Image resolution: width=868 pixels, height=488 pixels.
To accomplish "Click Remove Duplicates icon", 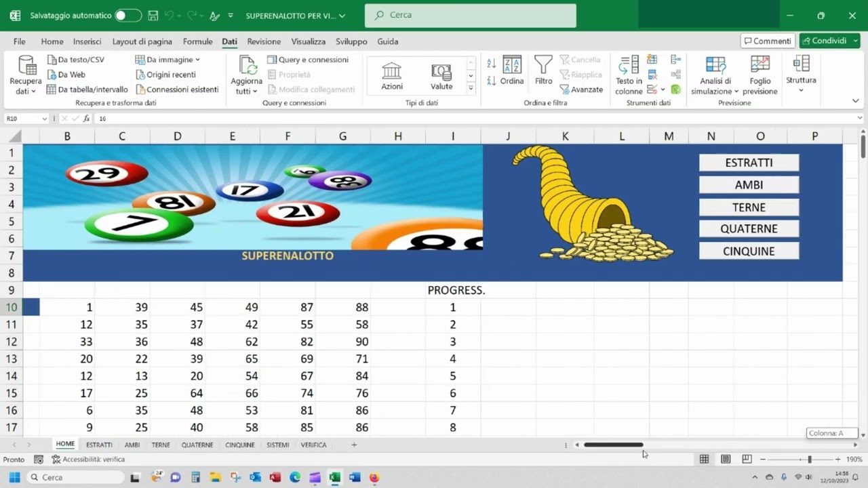I will [x=652, y=75].
